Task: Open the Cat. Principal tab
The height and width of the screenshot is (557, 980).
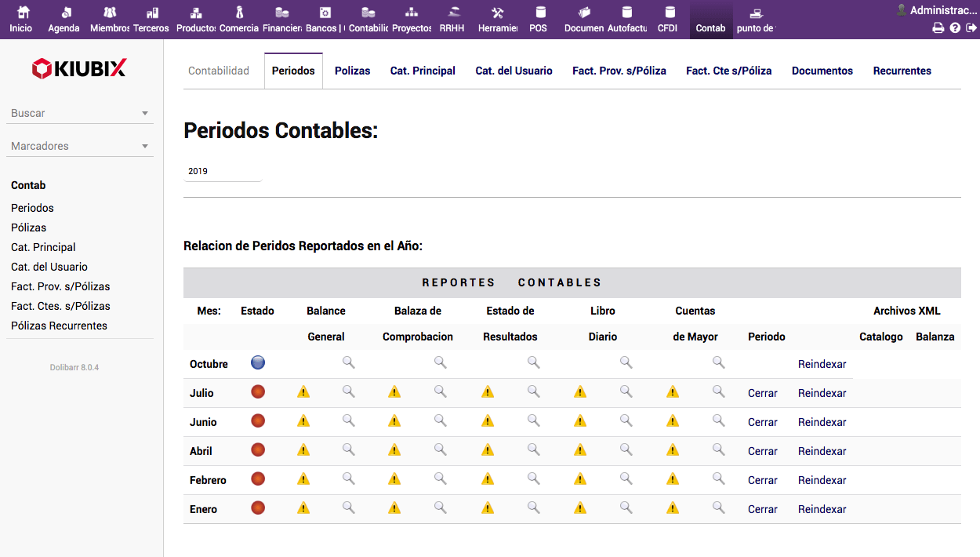Action: (423, 71)
